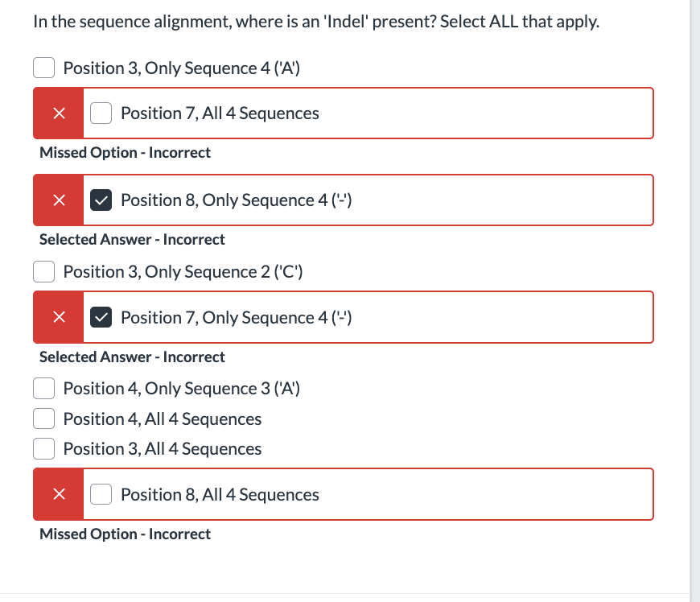The height and width of the screenshot is (602, 700).
Task: Click the 'Position 3, Only Sequence 2 ('C')' label
Action: coord(182,271)
